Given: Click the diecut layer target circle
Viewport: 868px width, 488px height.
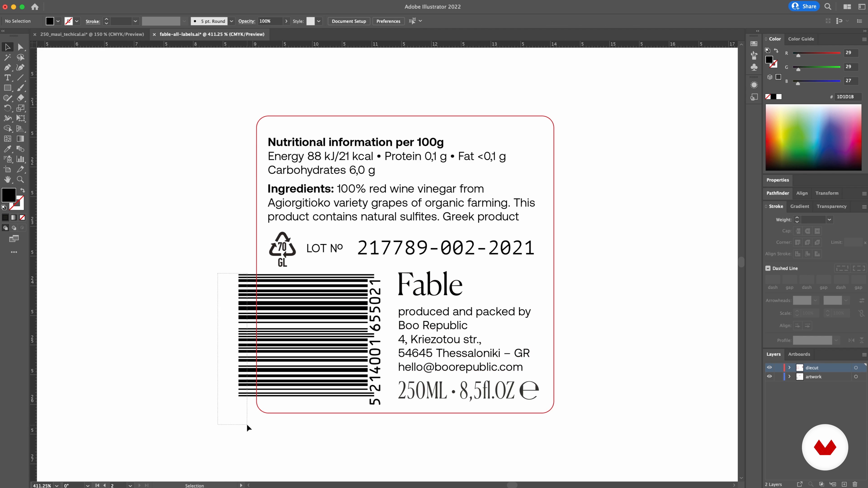Looking at the screenshot, I should 856,367.
